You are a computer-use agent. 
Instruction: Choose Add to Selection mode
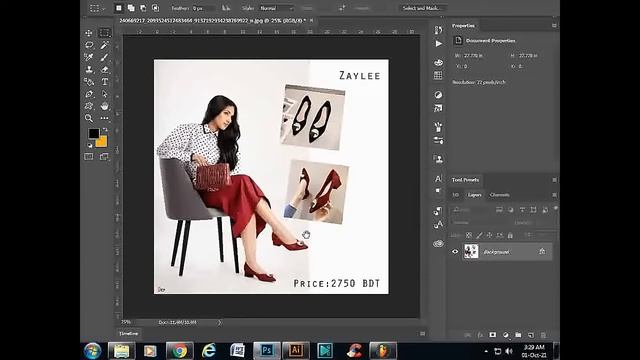pos(131,8)
